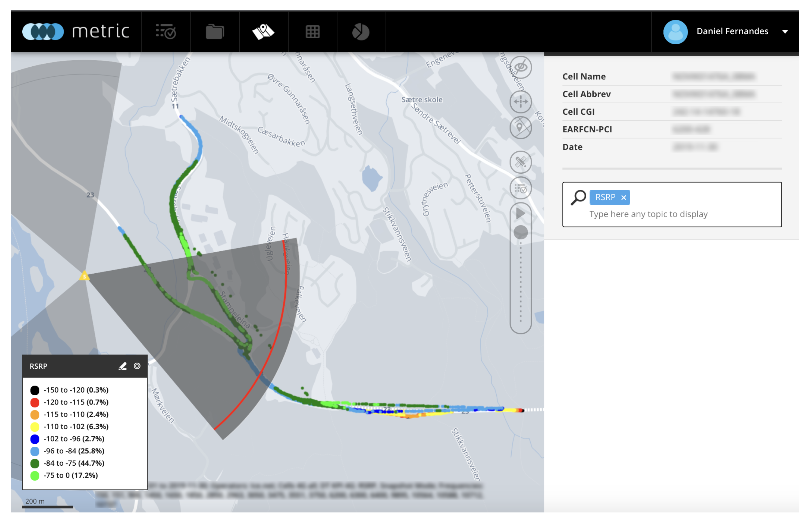Edit the RSRP legend with pencil icon

122,366
